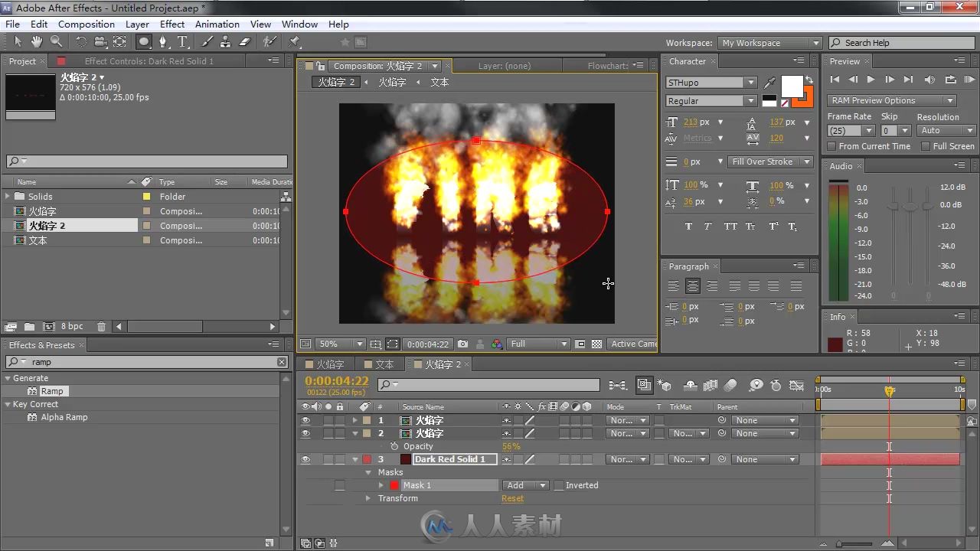
Task: Open the STHupo font family dropdown
Action: pyautogui.click(x=712, y=83)
